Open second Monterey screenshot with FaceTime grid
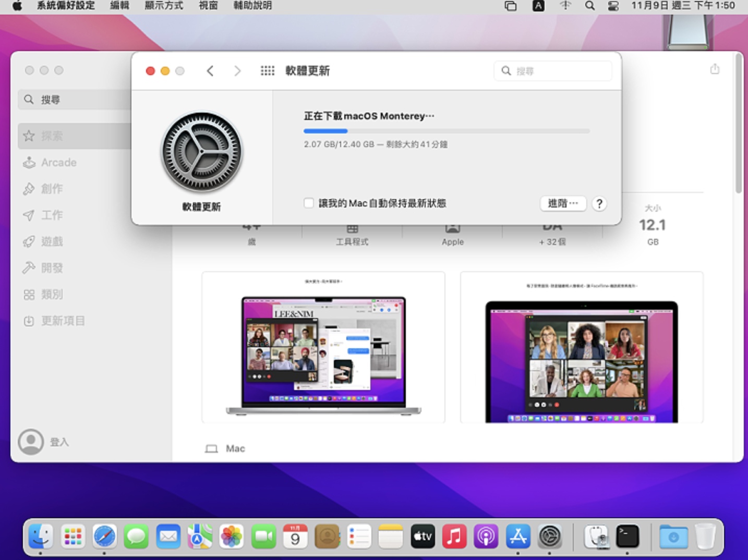748x560 pixels. [x=582, y=347]
